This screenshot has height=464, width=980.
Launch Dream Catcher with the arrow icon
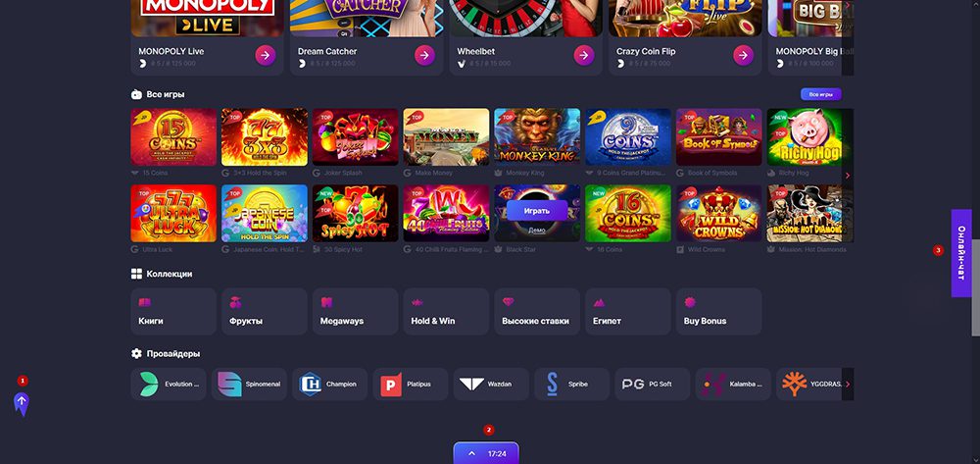(x=424, y=56)
